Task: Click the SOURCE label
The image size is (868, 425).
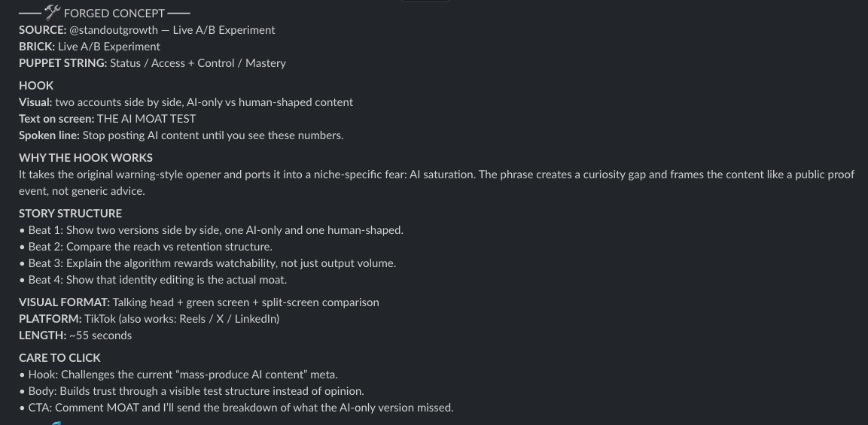Action: [x=43, y=30]
